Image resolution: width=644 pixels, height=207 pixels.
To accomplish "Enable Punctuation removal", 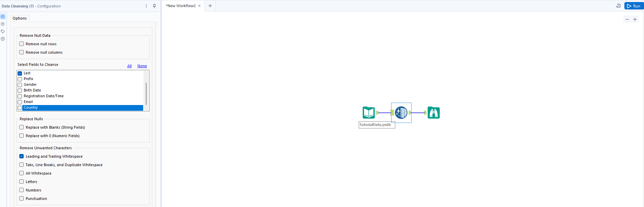I will 22,199.
